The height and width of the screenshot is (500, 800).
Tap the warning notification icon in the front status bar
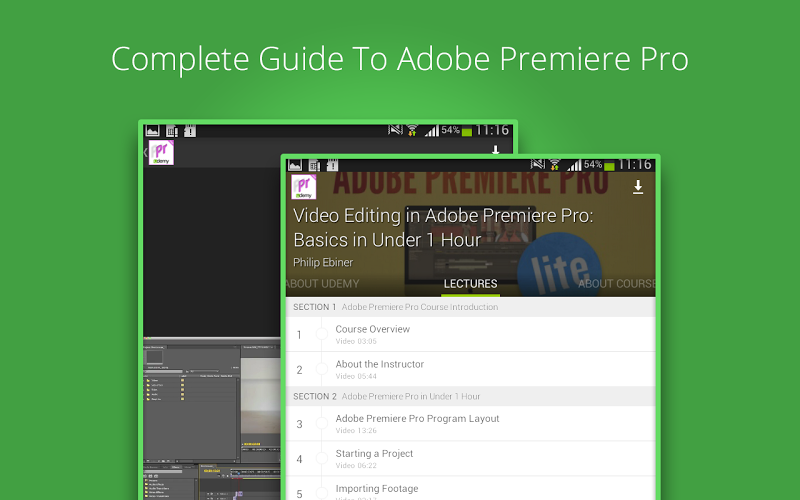click(332, 165)
